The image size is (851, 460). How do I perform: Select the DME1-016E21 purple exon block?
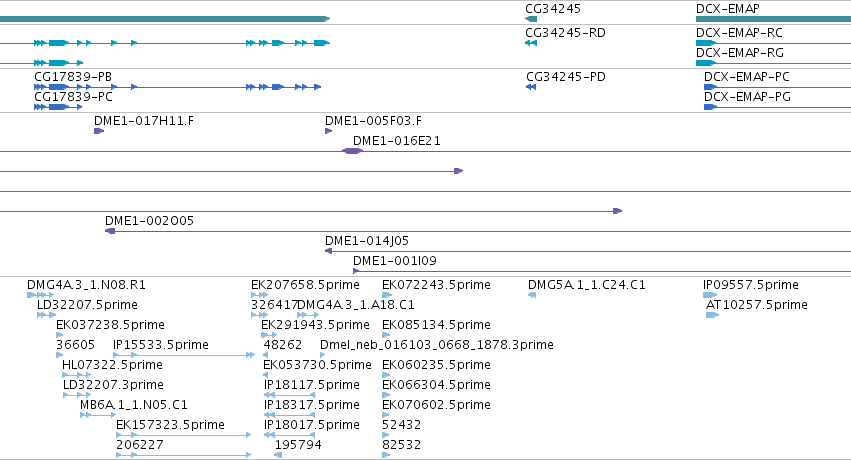[x=352, y=151]
